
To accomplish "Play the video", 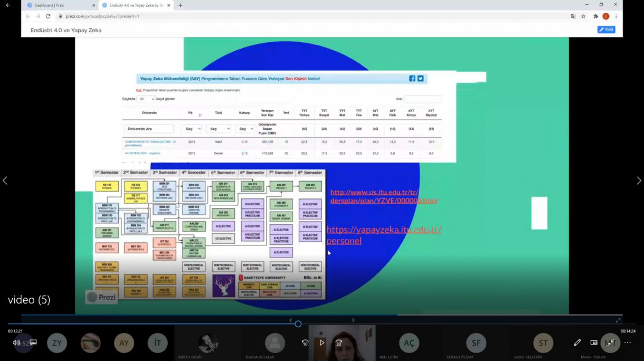I will 322,343.
